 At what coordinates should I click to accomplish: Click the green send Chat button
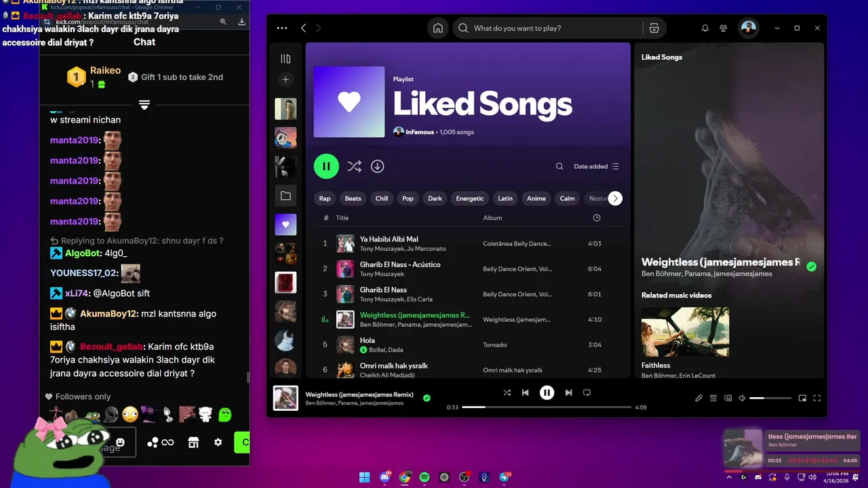pyautogui.click(x=242, y=443)
